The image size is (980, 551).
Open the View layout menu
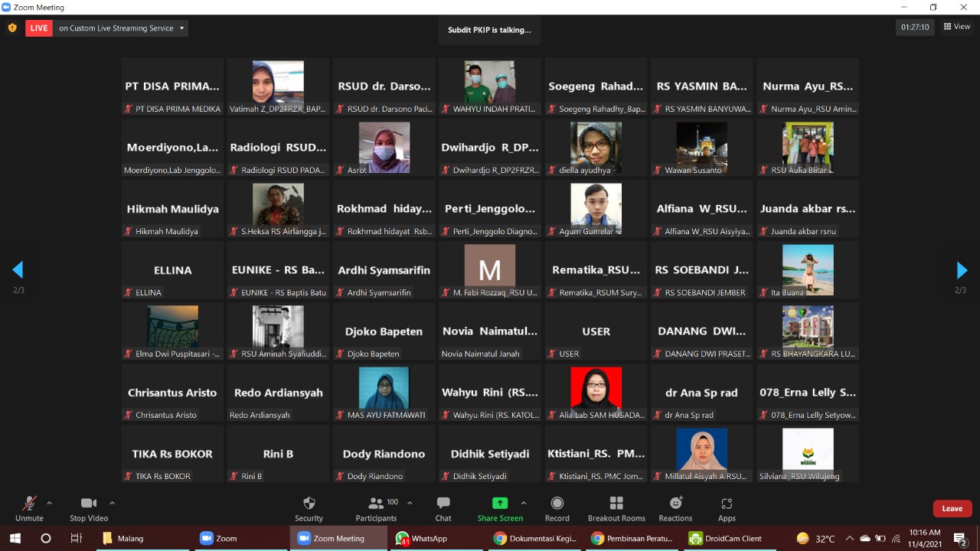tap(957, 27)
